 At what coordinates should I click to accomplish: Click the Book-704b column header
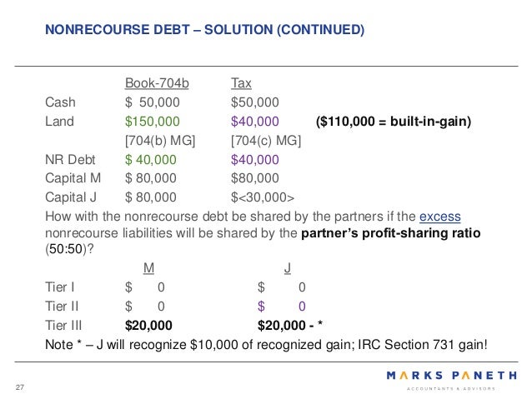pyautogui.click(x=157, y=83)
